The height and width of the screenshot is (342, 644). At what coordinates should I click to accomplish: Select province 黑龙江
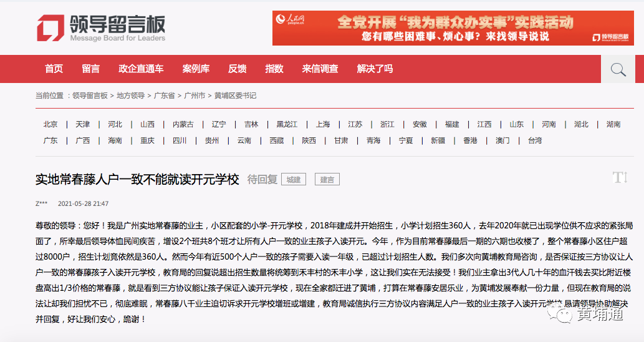tap(287, 124)
